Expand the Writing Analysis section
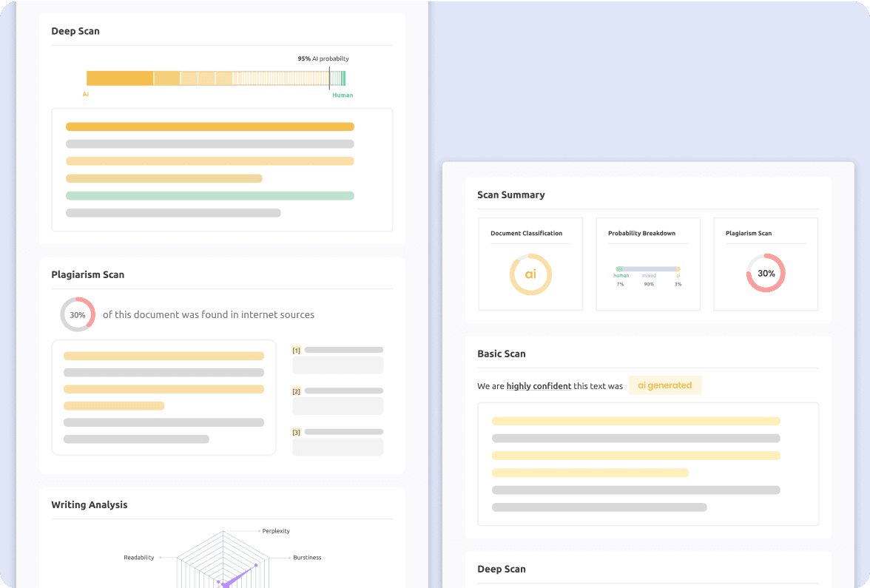 pyautogui.click(x=89, y=504)
